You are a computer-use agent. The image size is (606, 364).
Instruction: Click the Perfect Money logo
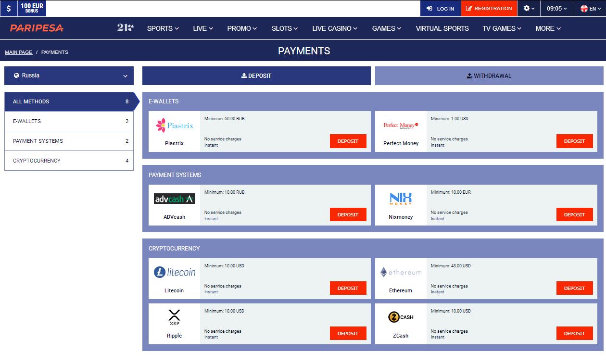[401, 126]
